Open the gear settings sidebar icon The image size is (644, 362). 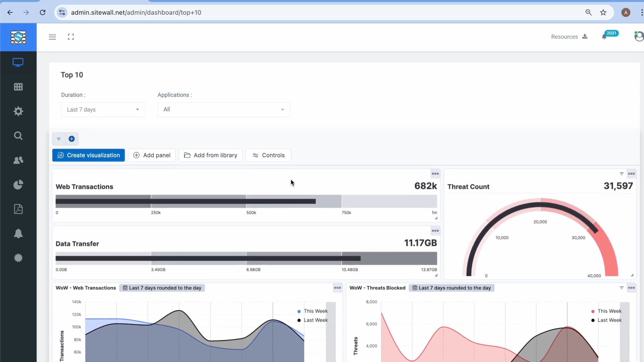(x=18, y=111)
